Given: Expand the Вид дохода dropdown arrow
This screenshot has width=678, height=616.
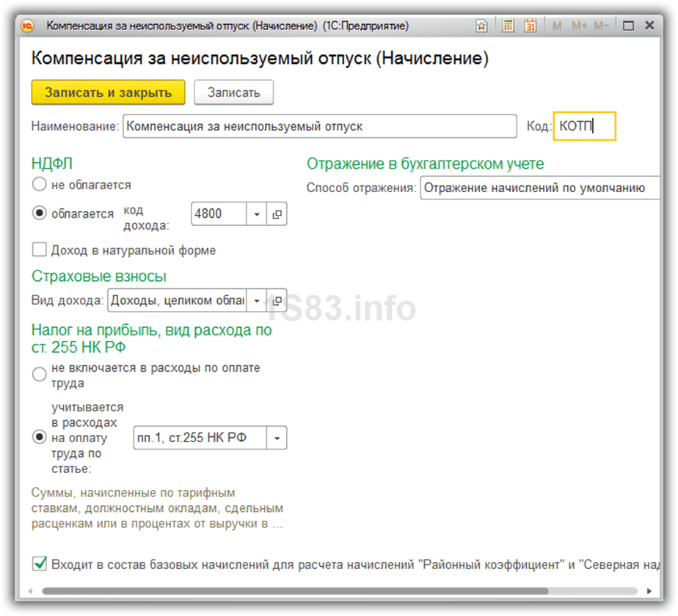Looking at the screenshot, I should (x=257, y=301).
